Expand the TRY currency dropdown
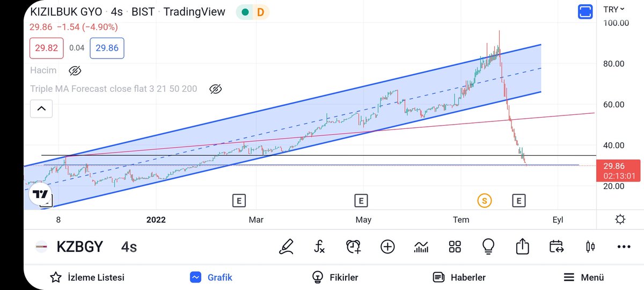Viewport: 644px width, 290px height. point(614,9)
